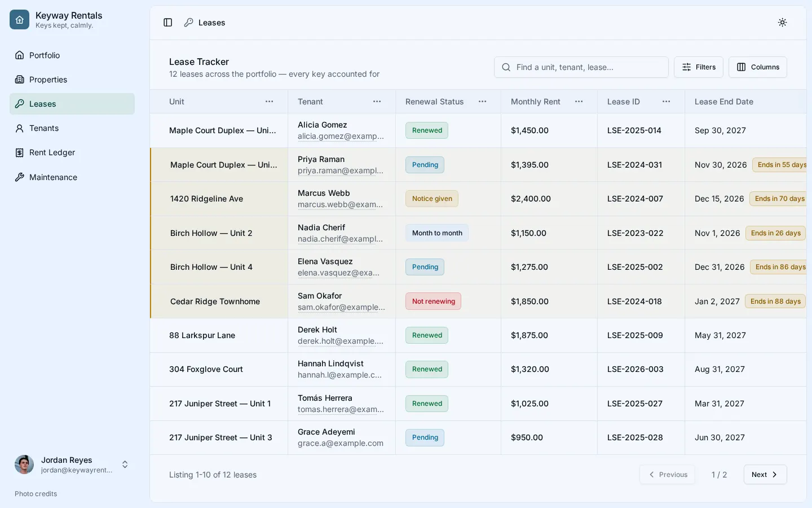812x508 pixels.
Task: Open Monthly Rent column options menu
Action: pyautogui.click(x=579, y=102)
